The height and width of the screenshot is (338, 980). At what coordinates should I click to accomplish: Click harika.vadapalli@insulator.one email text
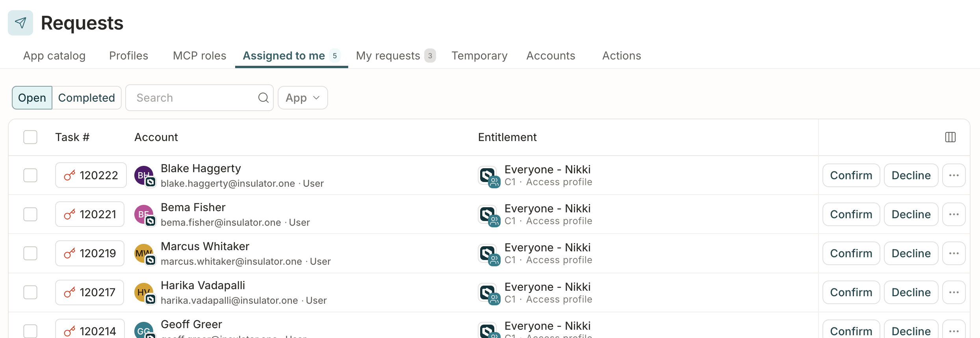229,301
